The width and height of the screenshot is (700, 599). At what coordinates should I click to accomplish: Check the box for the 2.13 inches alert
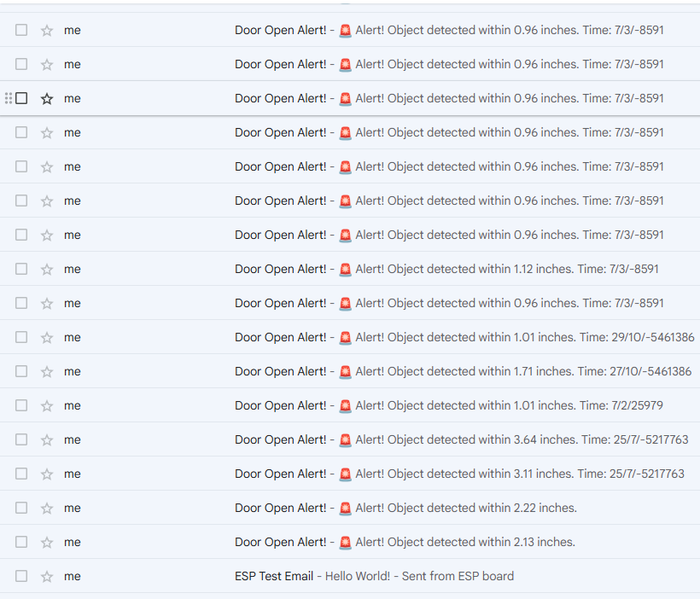tap(21, 542)
